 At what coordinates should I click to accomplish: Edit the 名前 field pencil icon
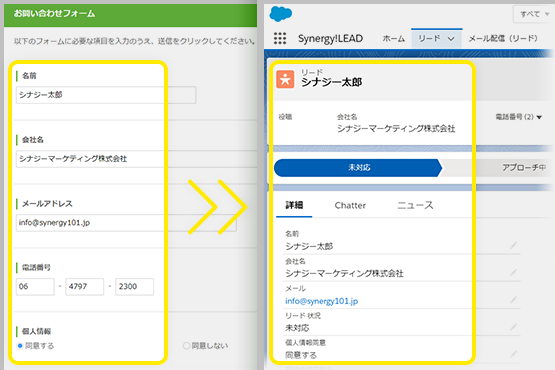[x=514, y=245]
